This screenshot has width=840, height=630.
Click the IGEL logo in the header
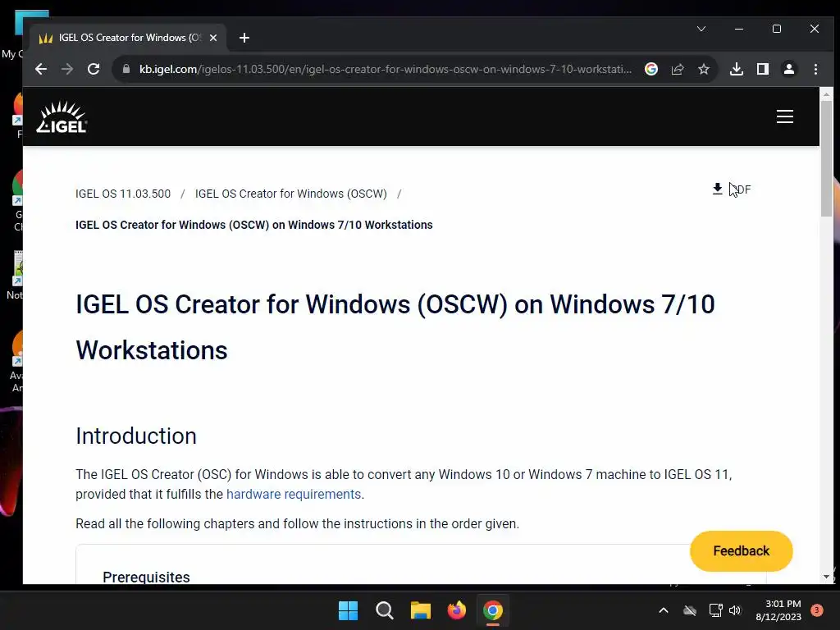point(62,116)
